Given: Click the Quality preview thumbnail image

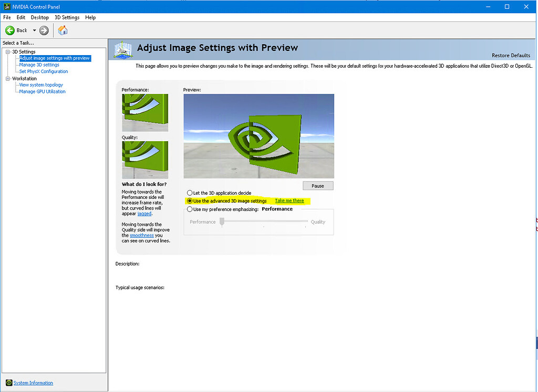Looking at the screenshot, I should click(145, 160).
